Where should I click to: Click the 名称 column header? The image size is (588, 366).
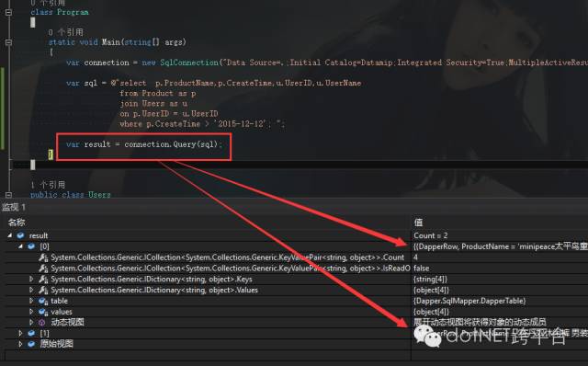point(17,223)
